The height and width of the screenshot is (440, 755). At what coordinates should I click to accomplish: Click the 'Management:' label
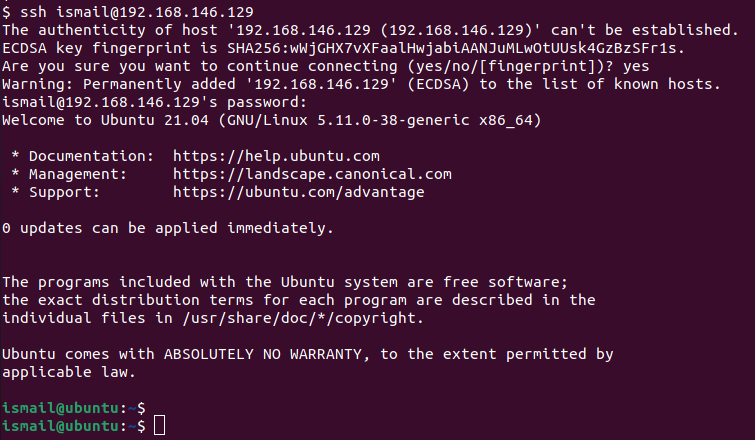coord(78,174)
